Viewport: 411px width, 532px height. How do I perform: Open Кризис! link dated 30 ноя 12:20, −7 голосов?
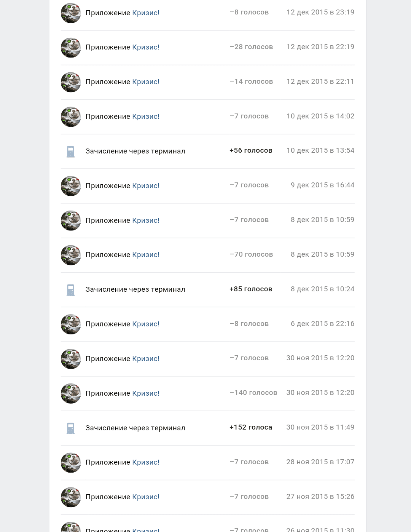[145, 359]
